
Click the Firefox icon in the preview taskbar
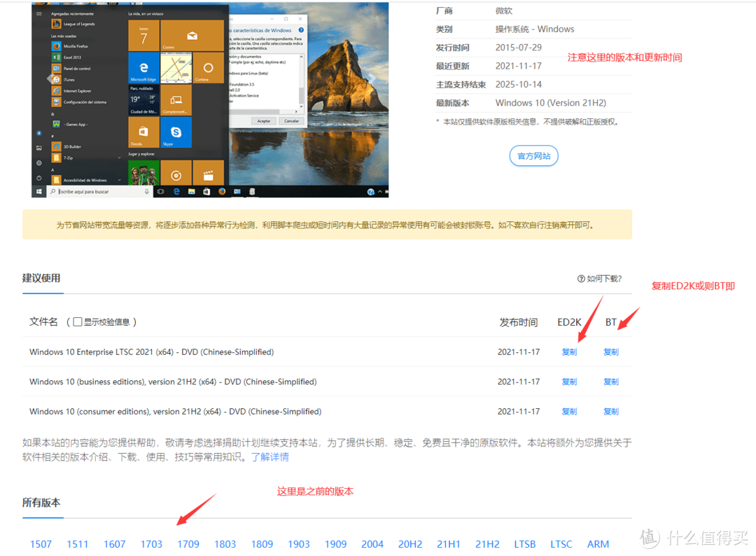point(222,191)
